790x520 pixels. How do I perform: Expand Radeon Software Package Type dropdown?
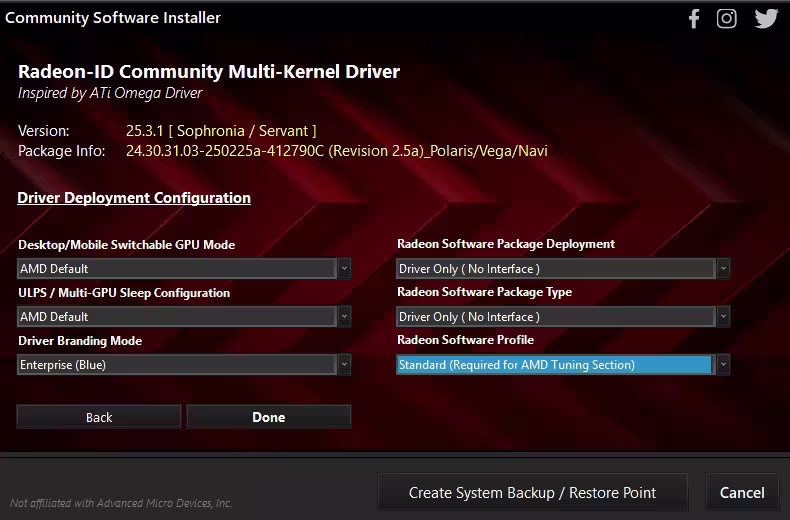point(563,316)
